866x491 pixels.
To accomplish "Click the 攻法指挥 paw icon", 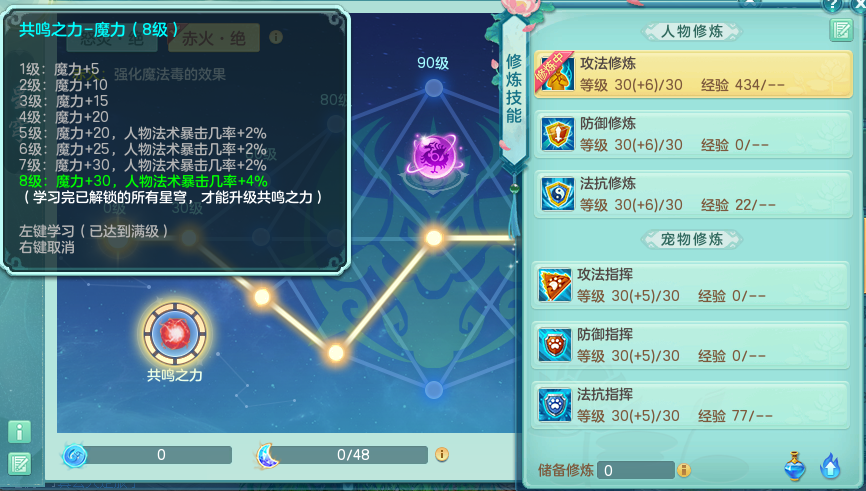I will [555, 285].
